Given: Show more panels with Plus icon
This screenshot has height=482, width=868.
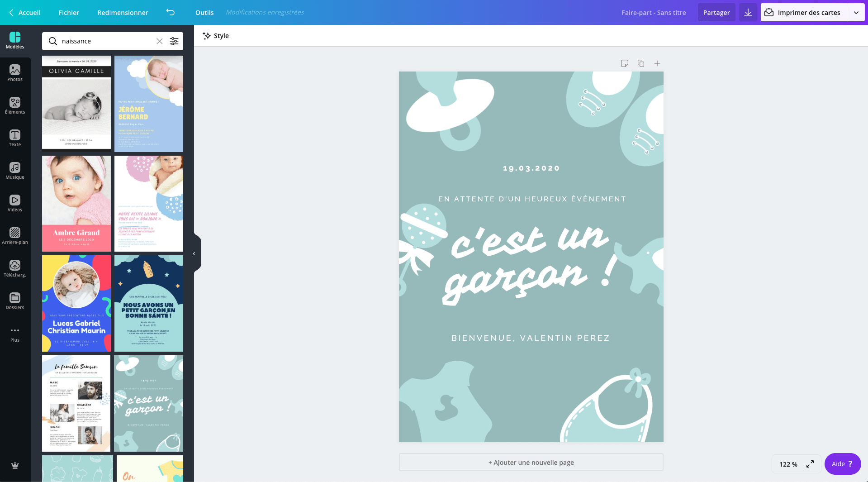Looking at the screenshot, I should point(15,334).
